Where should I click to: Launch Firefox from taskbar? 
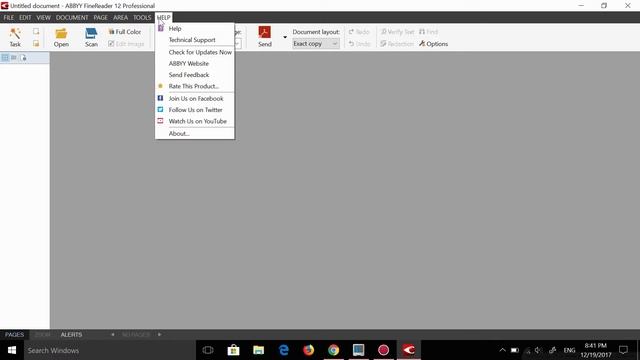309,350
